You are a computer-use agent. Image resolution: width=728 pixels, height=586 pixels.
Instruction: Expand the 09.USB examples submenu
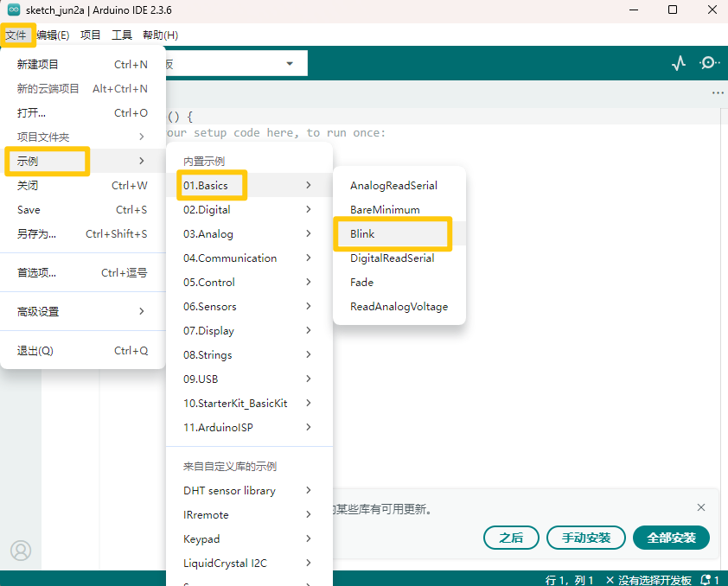(x=249, y=379)
